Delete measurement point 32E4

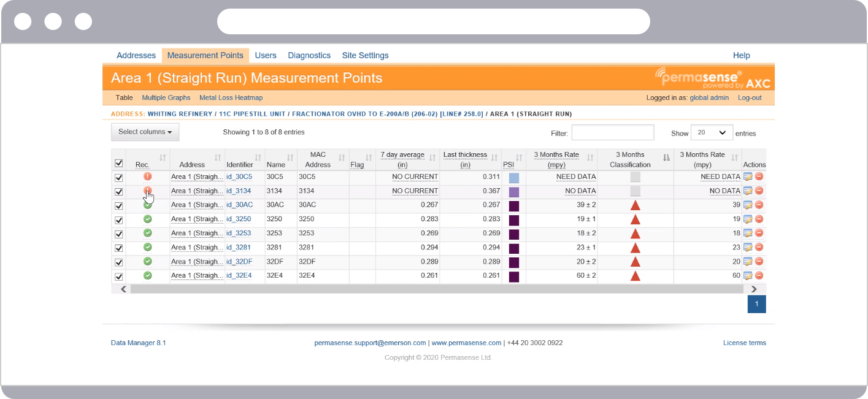[759, 276]
